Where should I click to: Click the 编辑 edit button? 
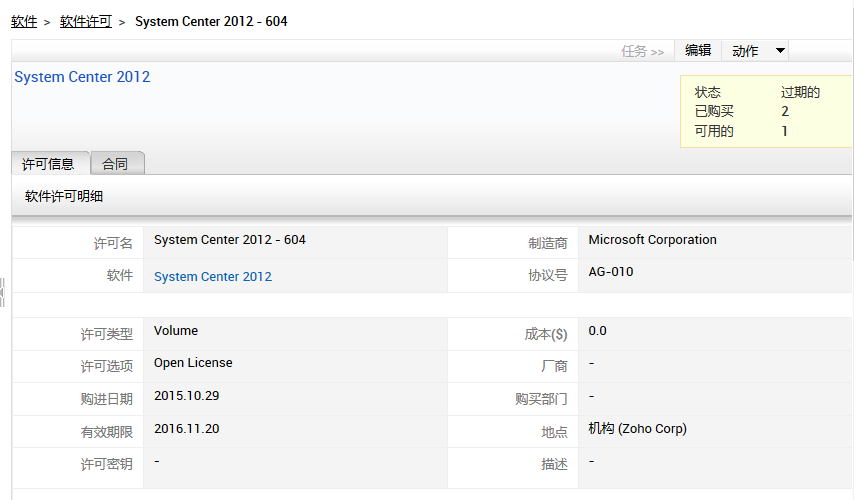pos(698,50)
